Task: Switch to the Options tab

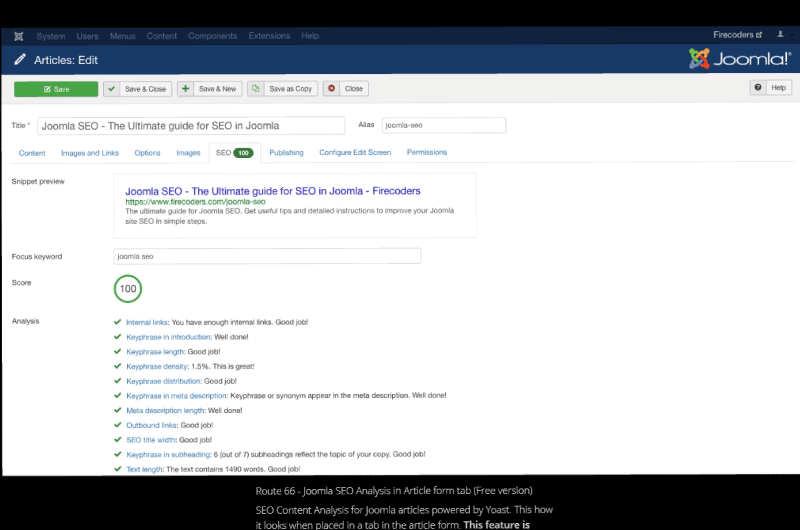Action: pyautogui.click(x=147, y=153)
